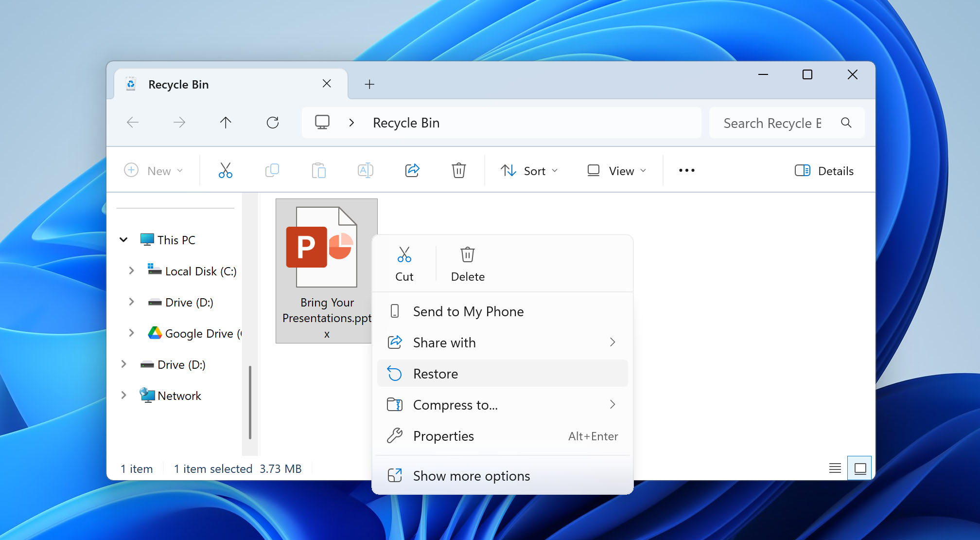Select the Rename icon

pos(365,170)
